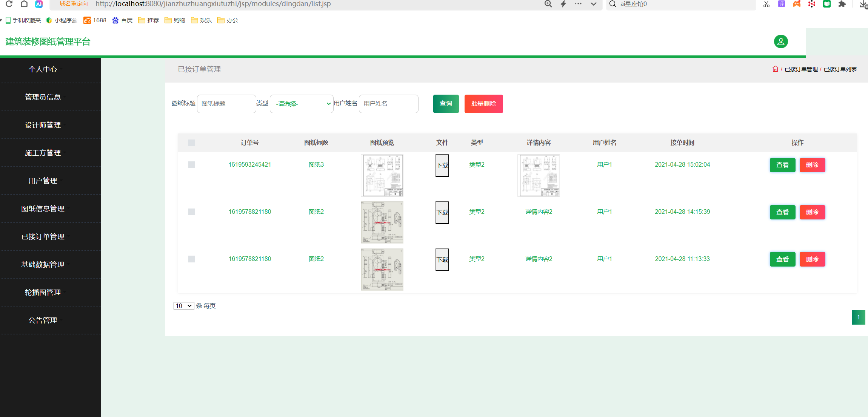
Task: Click the browser home page icon
Action: pos(24,4)
